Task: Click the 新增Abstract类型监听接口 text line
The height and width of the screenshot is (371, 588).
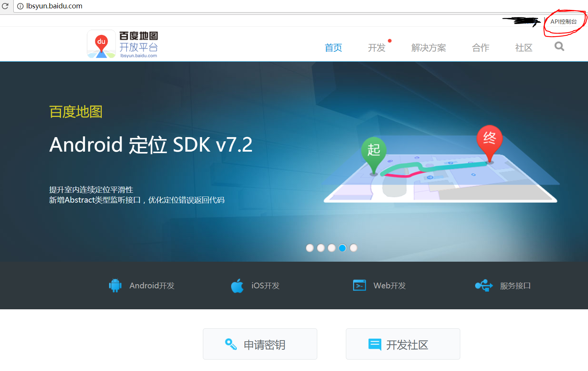Action: point(137,200)
